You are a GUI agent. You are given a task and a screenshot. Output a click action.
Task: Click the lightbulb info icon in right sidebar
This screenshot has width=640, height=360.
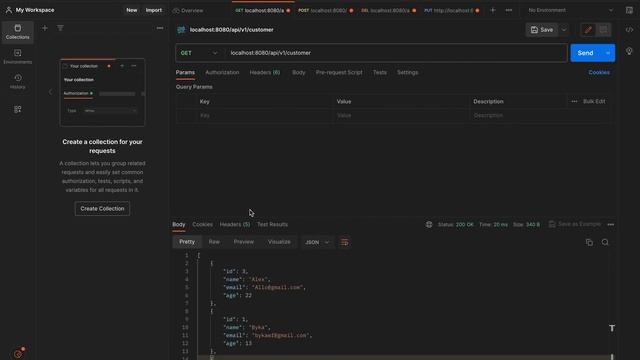pos(629,51)
